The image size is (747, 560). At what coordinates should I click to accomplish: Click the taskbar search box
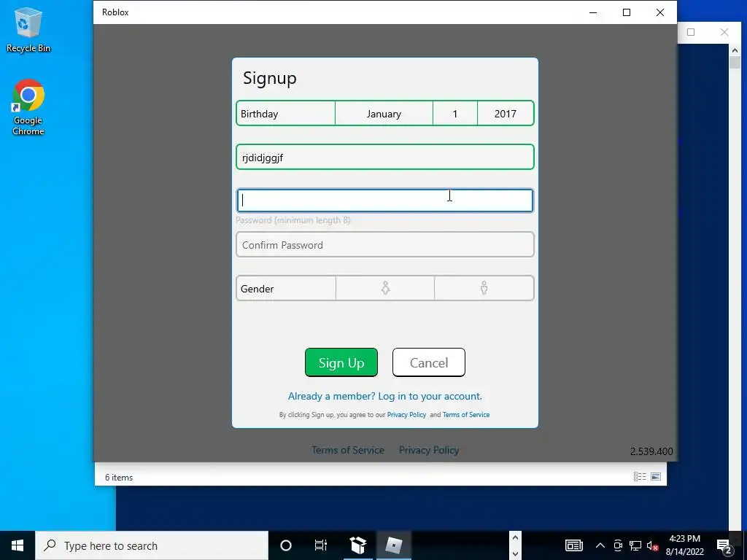(x=152, y=545)
